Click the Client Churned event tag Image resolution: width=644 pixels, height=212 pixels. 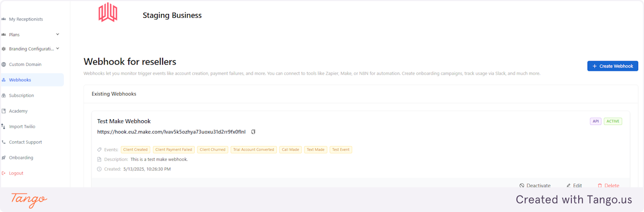[x=213, y=150]
